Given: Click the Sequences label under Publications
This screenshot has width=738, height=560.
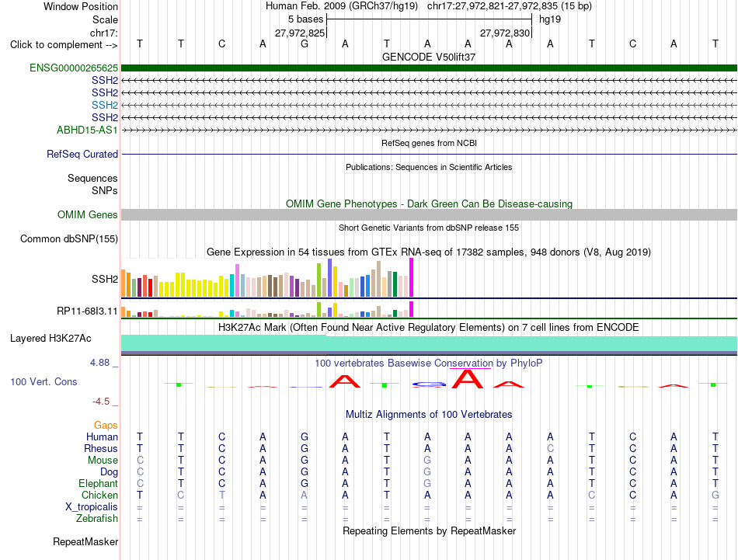Looking at the screenshot, I should click(x=92, y=178).
